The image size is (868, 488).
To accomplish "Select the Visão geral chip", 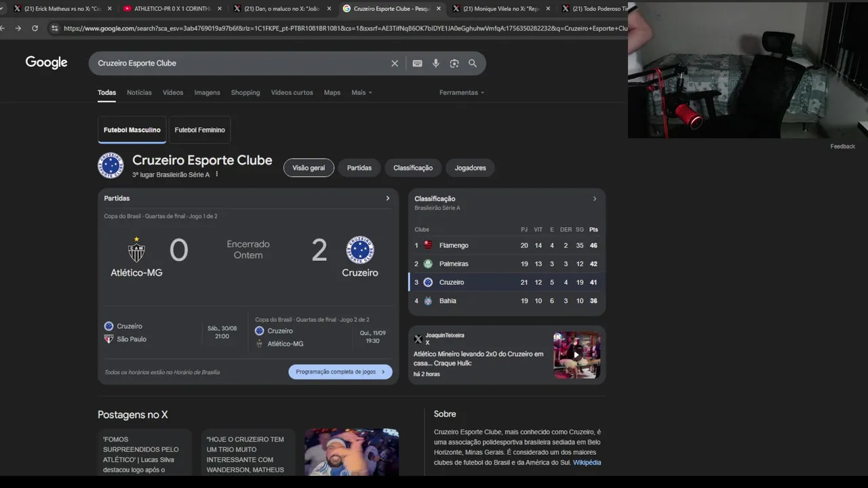I will coord(309,167).
